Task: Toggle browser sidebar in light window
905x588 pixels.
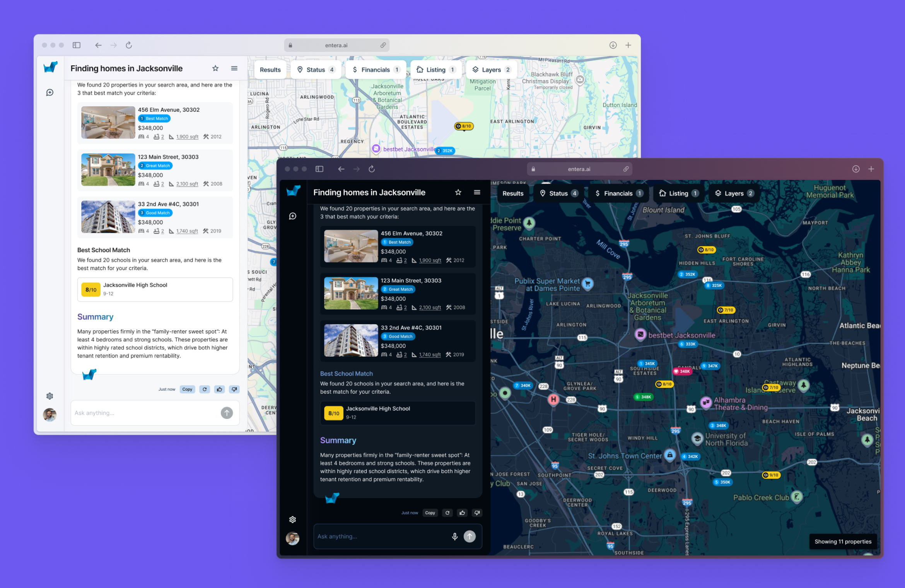Action: pyautogui.click(x=77, y=45)
